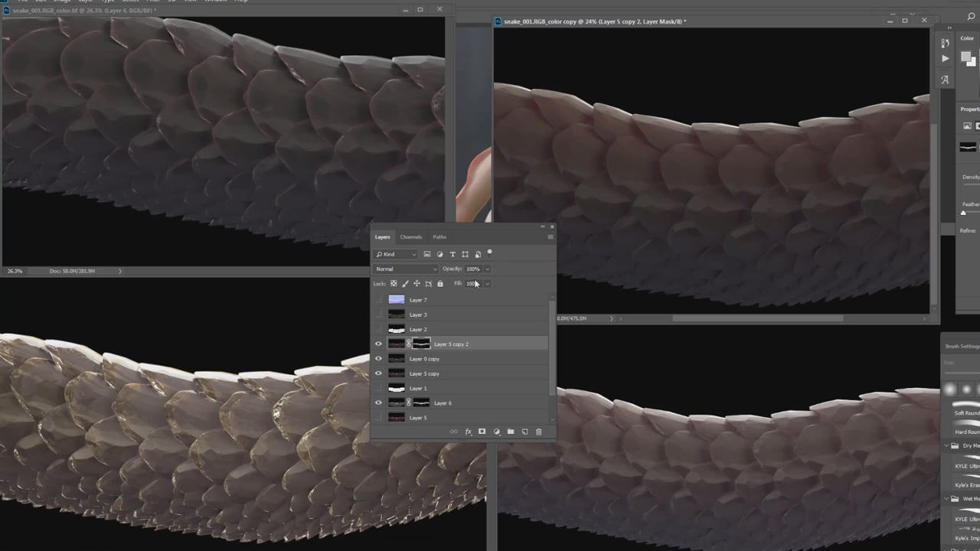Switch to the Paths tab
Screen dimensions: 980x551
pyautogui.click(x=439, y=237)
